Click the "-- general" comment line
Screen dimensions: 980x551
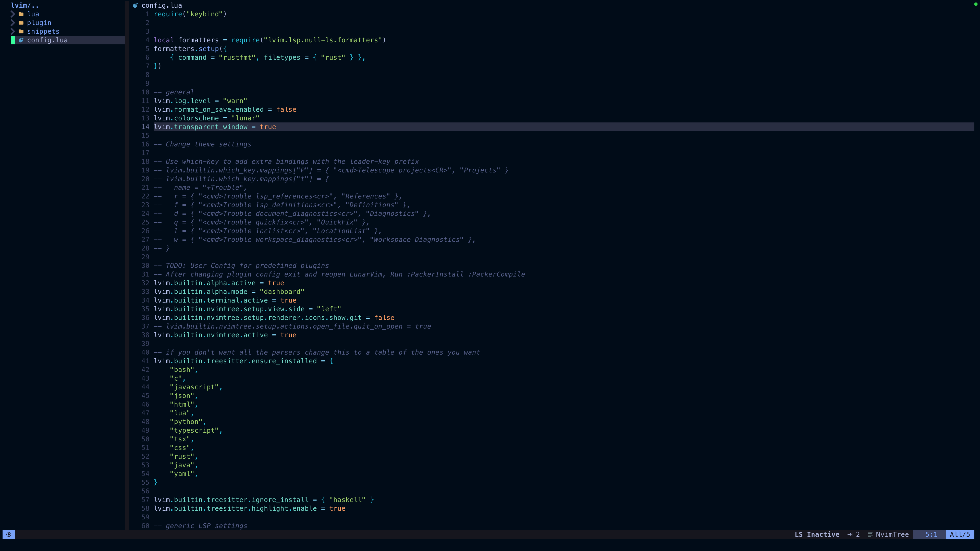point(174,92)
